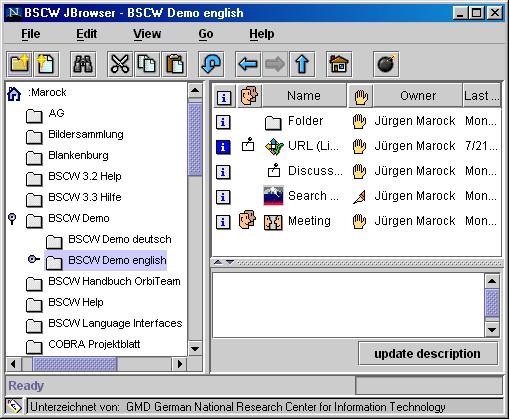The height and width of the screenshot is (420, 510).
Task: Click the hand icon in Folder row
Action: tap(359, 121)
